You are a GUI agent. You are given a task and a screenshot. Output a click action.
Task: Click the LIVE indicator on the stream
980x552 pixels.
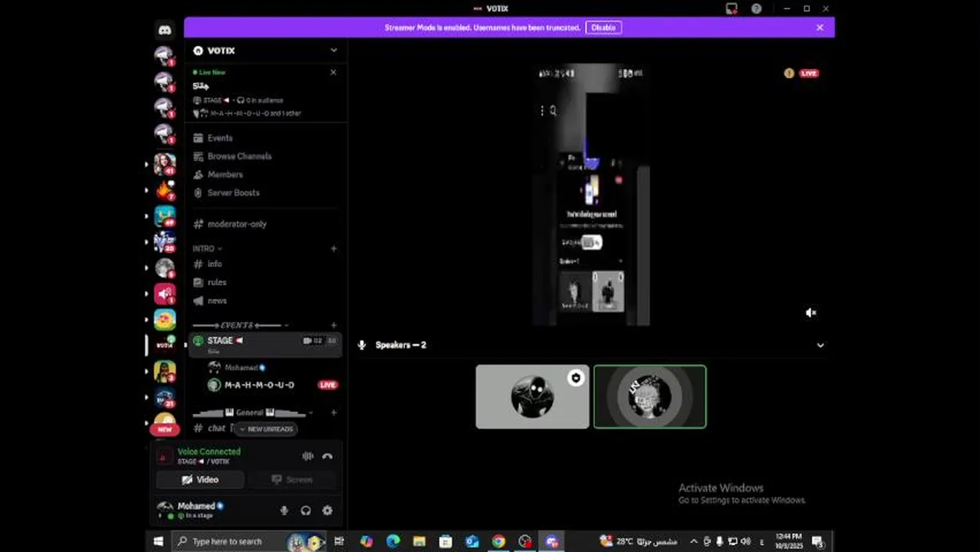809,74
